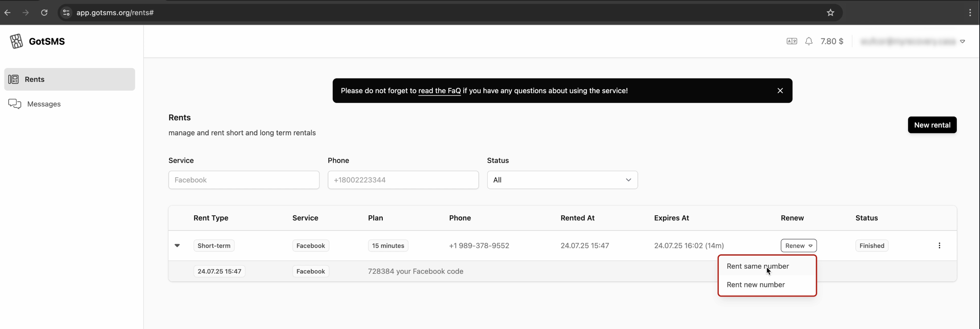The height and width of the screenshot is (329, 980).
Task: Click the GotSMS brand name
Action: click(x=47, y=41)
